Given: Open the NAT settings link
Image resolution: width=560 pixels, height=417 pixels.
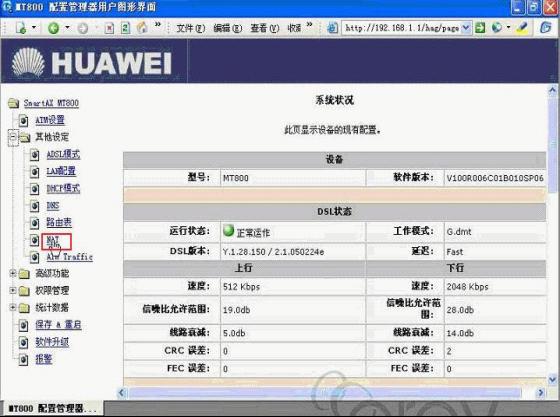Looking at the screenshot, I should 53,240.
